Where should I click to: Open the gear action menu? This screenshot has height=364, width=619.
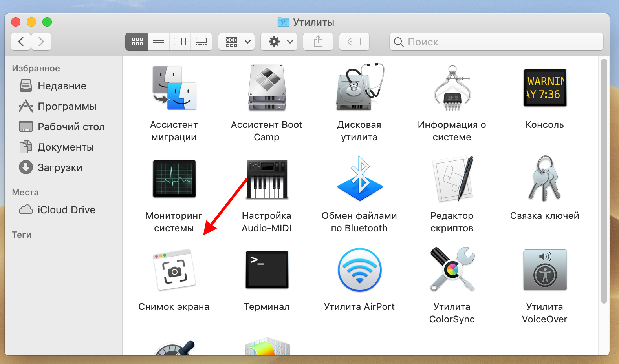[x=279, y=42]
